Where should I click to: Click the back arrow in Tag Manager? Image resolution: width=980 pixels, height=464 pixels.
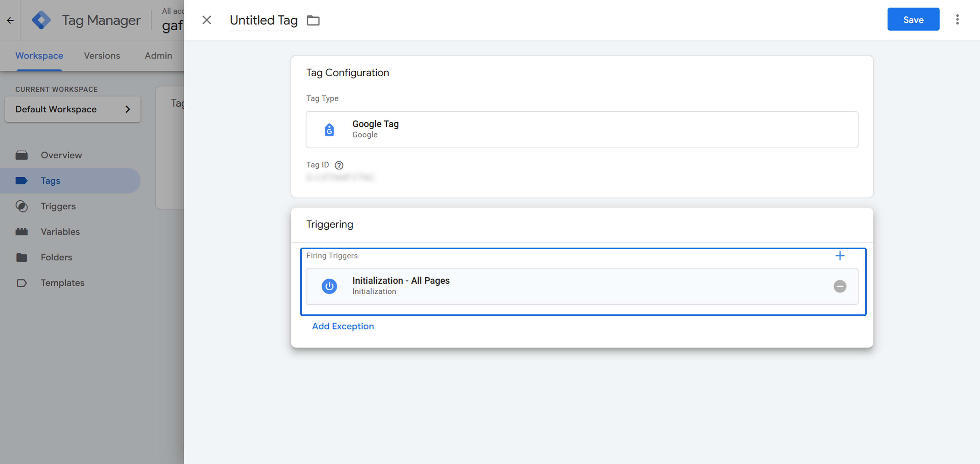[x=10, y=20]
